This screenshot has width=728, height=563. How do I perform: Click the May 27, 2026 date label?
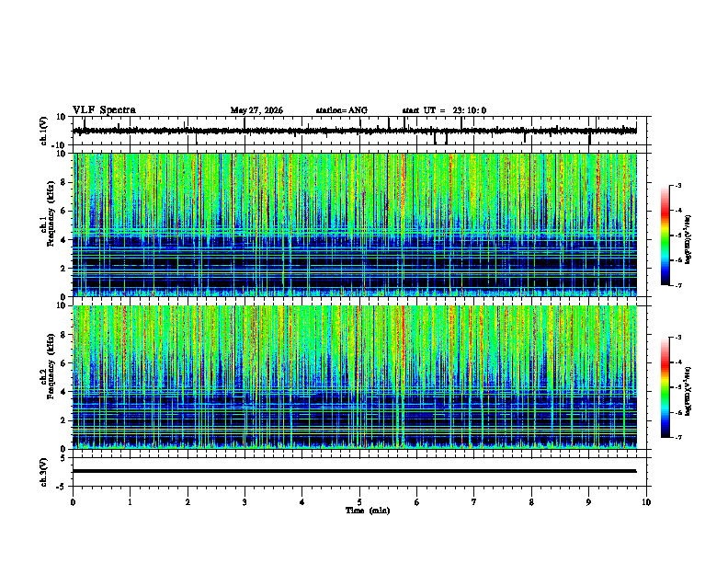pos(256,110)
